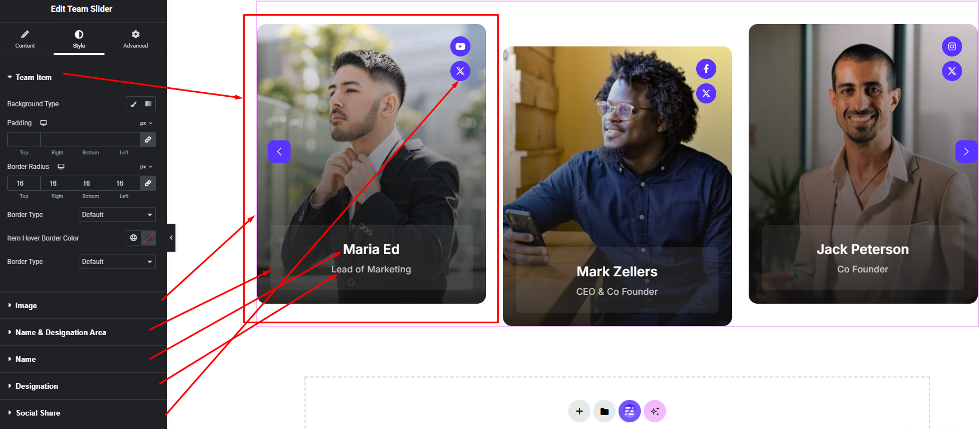
Task: Open the AI sparkle builder button
Action: click(x=654, y=411)
